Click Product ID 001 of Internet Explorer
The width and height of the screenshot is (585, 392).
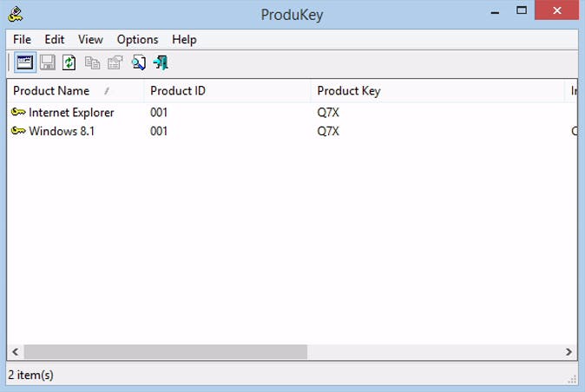tap(159, 112)
